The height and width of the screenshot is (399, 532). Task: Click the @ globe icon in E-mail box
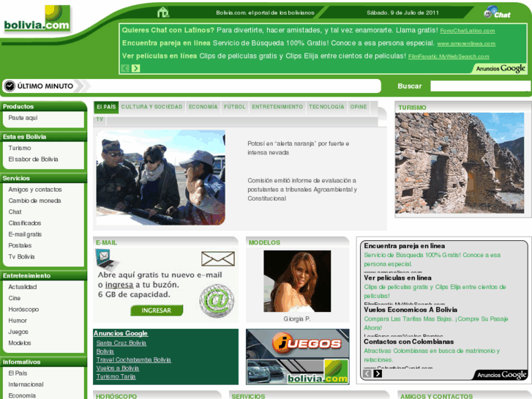(217, 300)
